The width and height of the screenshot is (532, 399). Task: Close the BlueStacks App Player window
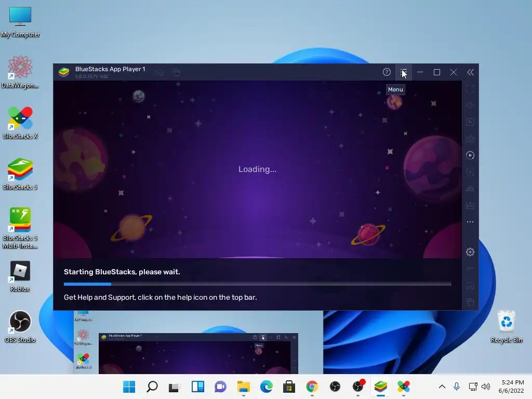453,72
